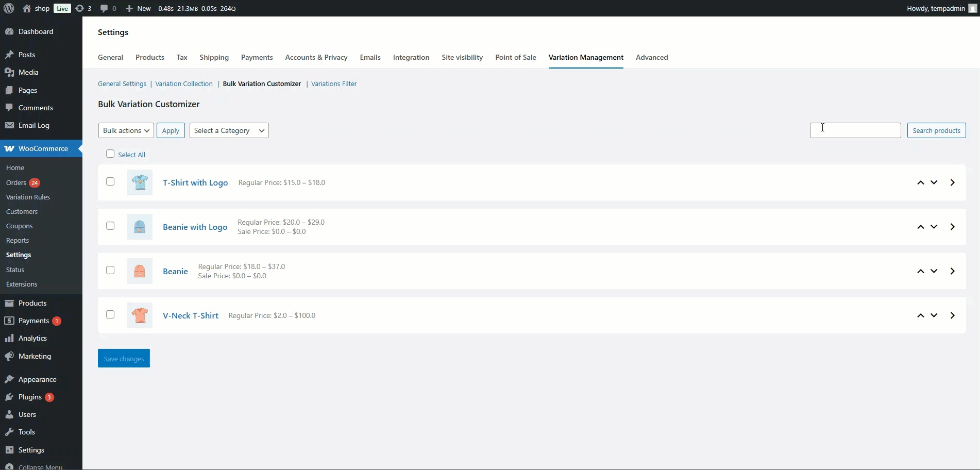Screen dimensions: 980x470
Task: Move Beanie with Logo row down
Action: click(x=934, y=227)
